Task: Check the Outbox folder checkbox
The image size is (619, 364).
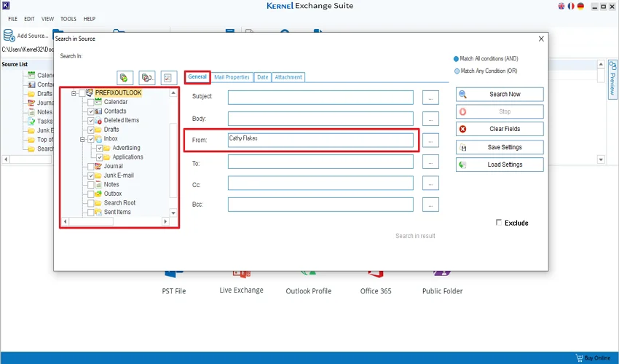Action: click(91, 194)
